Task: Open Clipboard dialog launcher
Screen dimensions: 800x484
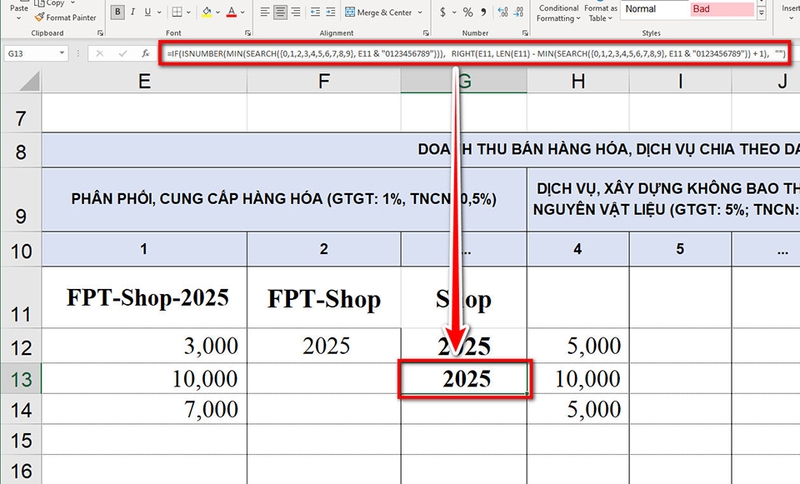Action: [x=100, y=33]
